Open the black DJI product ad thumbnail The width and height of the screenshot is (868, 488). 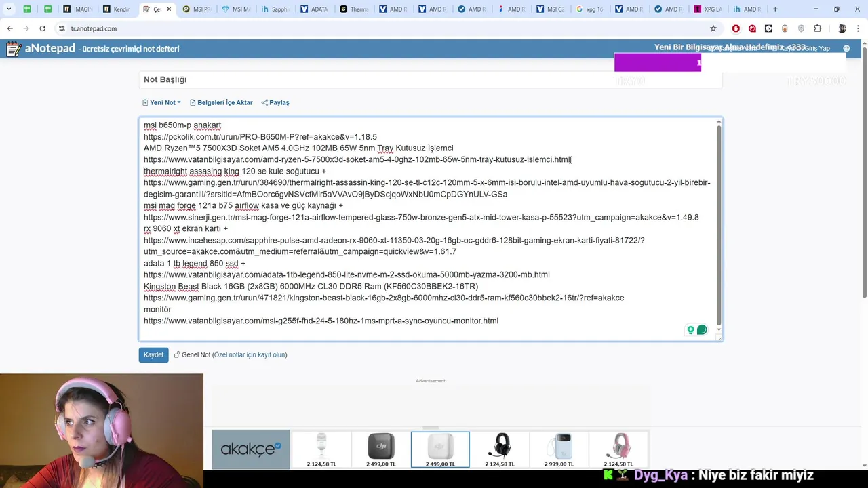click(x=380, y=449)
